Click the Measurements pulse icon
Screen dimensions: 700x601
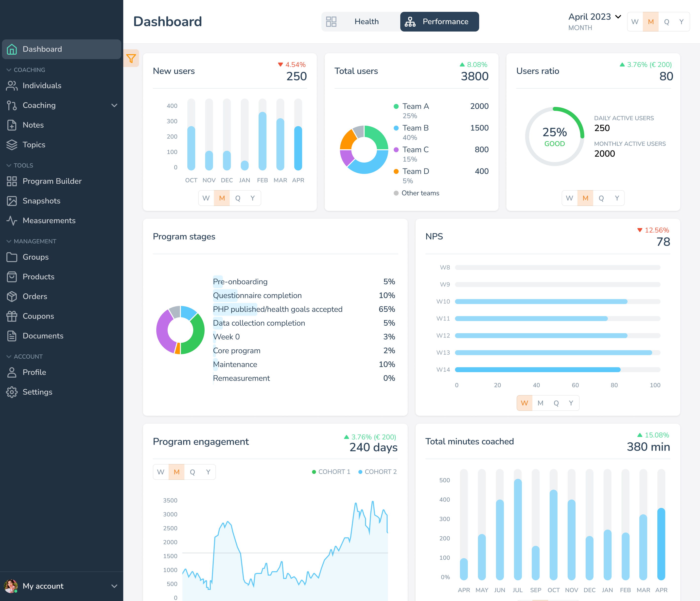tap(12, 220)
